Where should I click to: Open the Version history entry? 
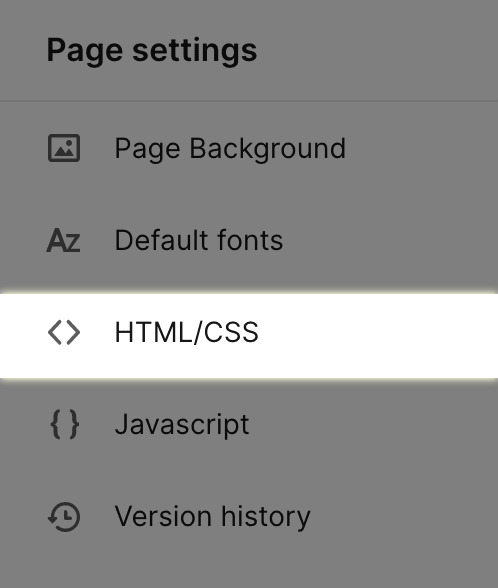click(249, 517)
